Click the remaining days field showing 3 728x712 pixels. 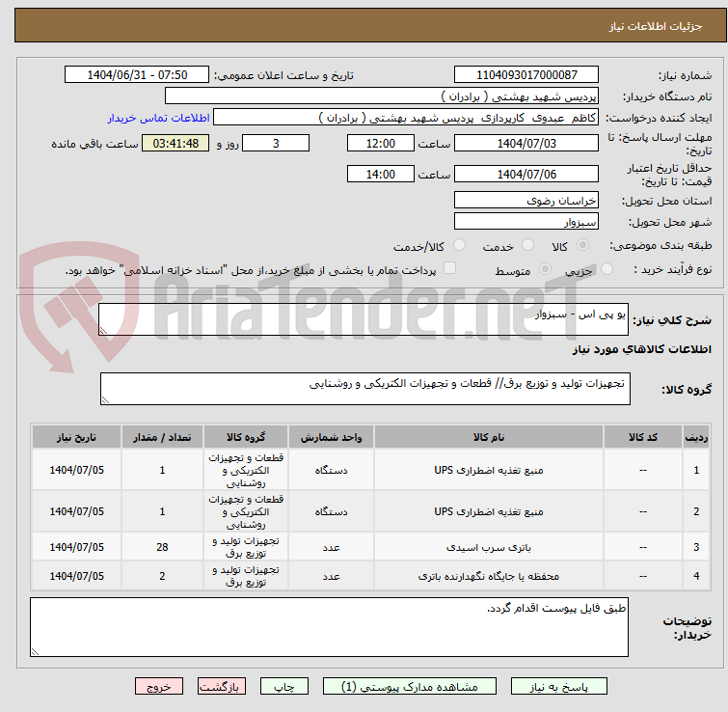coord(276,143)
